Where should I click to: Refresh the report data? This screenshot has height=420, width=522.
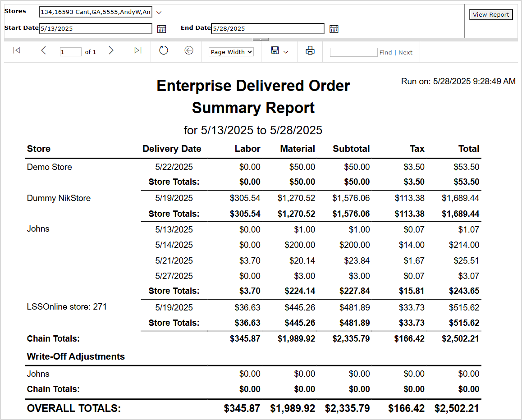163,51
